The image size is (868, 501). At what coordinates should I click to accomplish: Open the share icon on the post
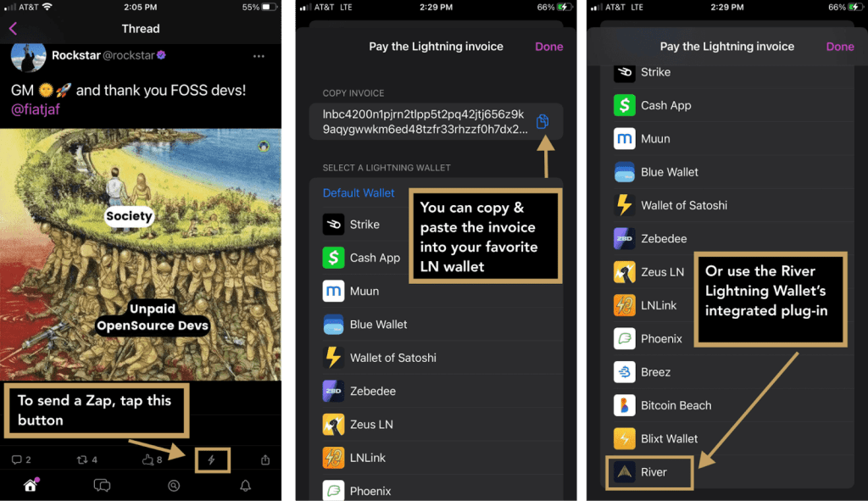pyautogui.click(x=265, y=460)
